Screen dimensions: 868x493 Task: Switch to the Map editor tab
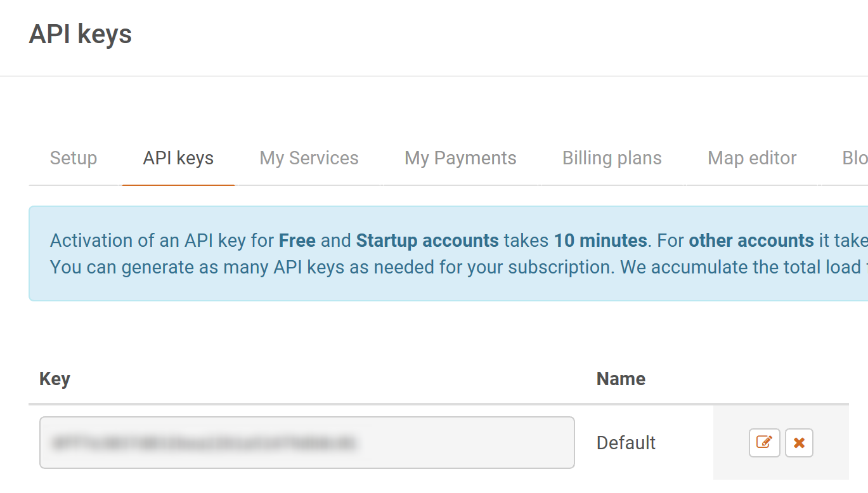752,158
